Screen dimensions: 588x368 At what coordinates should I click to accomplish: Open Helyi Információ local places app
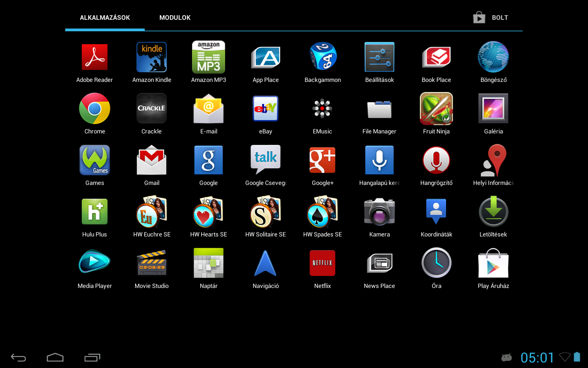[493, 160]
